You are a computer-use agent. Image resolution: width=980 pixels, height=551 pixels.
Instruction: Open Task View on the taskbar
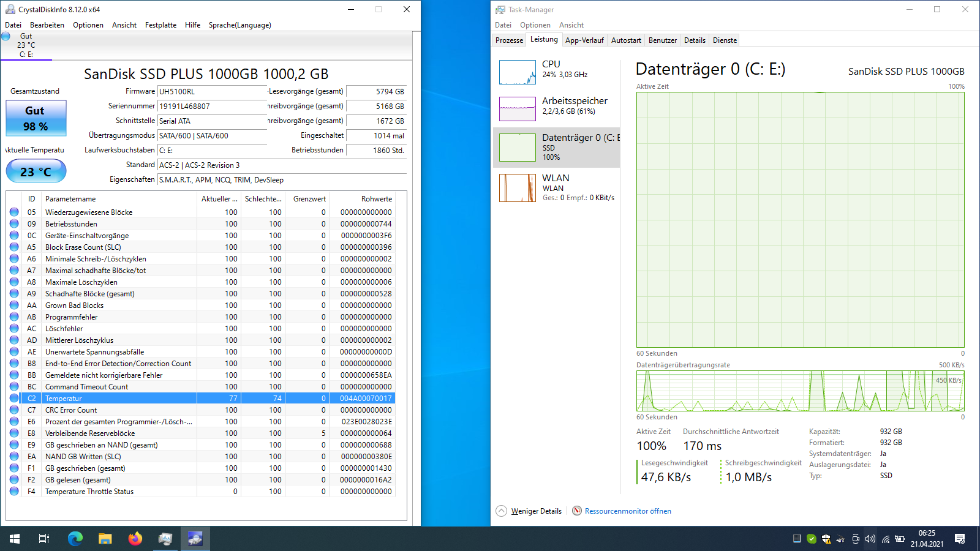(x=44, y=539)
